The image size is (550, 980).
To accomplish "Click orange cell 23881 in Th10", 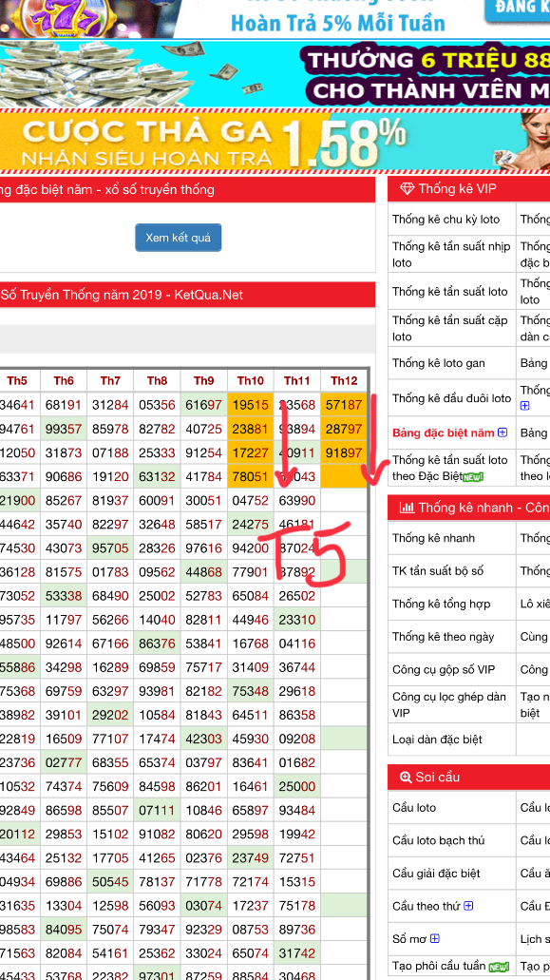I will 251,430.
